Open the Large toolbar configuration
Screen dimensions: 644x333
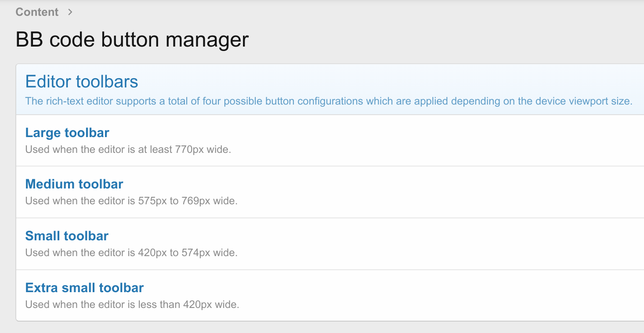click(x=67, y=133)
